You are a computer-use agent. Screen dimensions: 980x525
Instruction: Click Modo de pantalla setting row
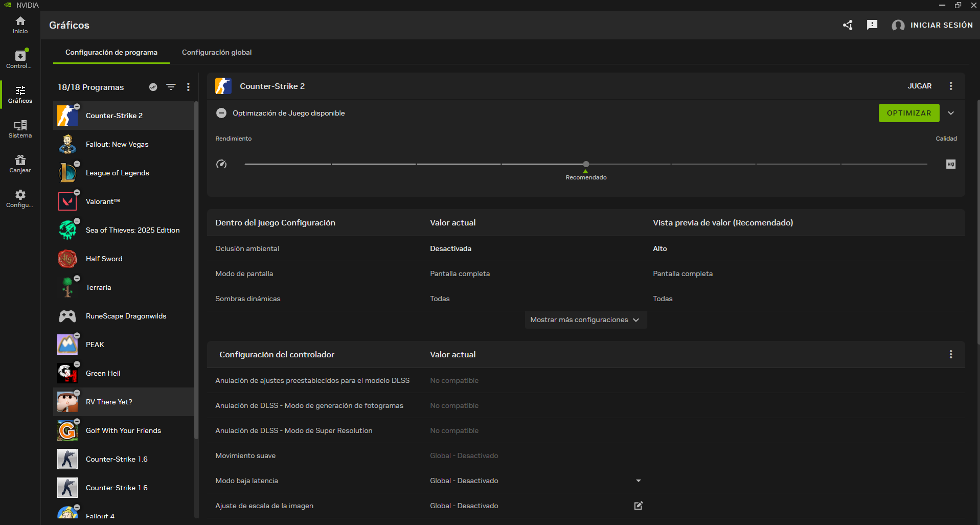point(586,273)
